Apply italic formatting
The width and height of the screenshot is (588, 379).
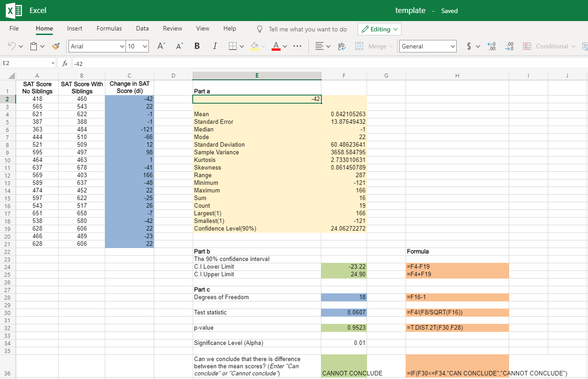(215, 46)
